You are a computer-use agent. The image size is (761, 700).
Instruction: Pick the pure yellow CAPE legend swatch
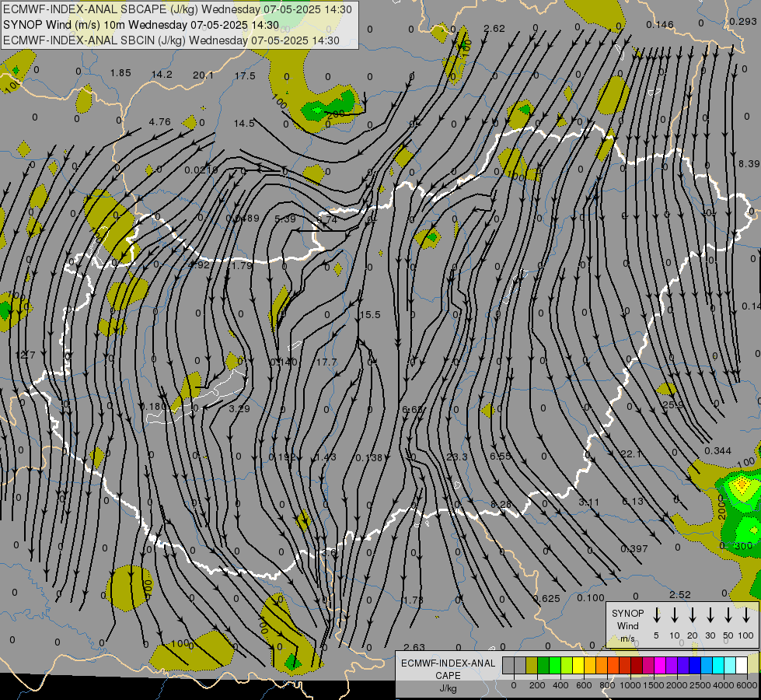(x=578, y=665)
